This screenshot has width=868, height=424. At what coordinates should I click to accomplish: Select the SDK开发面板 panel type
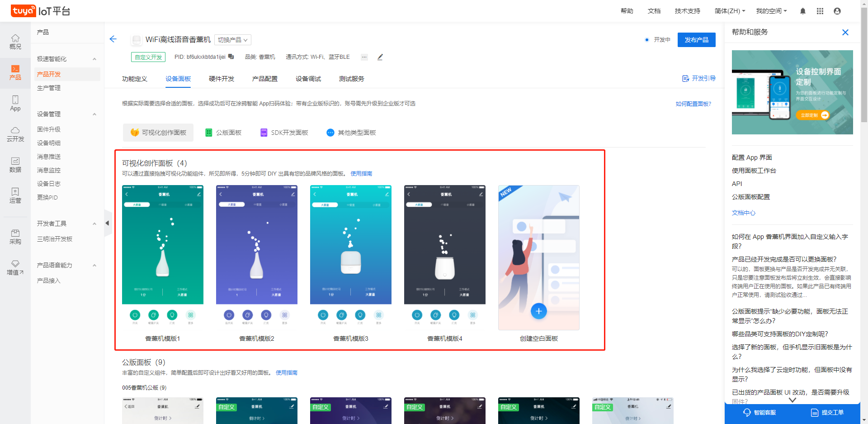click(284, 133)
